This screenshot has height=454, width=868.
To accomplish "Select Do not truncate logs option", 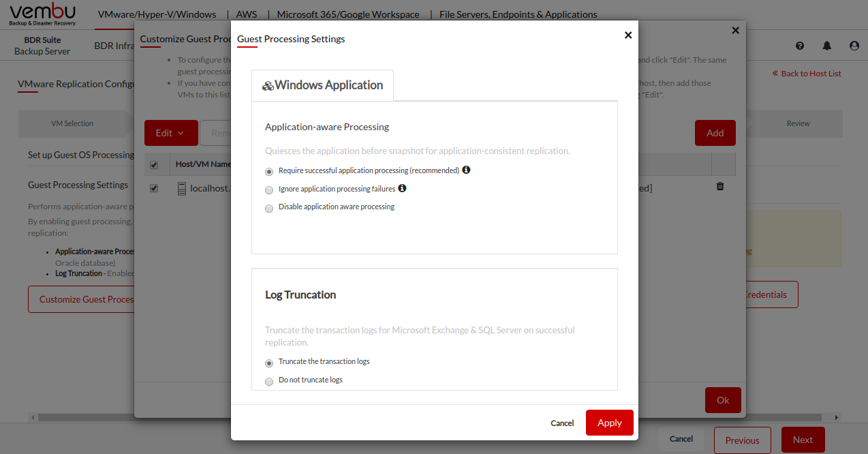I will pyautogui.click(x=269, y=381).
